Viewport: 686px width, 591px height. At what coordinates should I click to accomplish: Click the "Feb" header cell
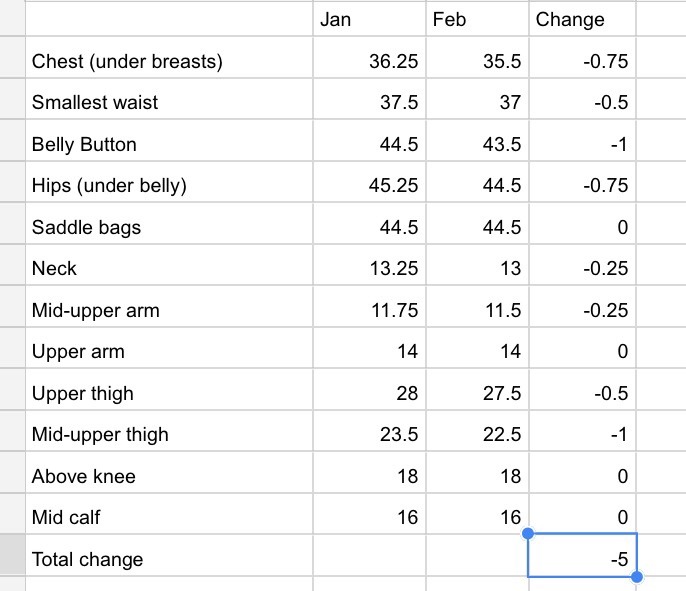(x=476, y=20)
